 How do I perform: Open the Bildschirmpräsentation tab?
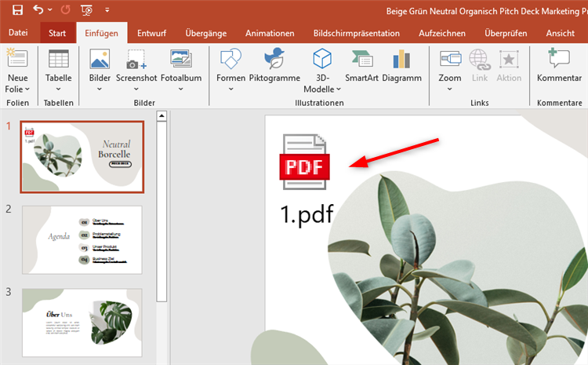(x=356, y=33)
